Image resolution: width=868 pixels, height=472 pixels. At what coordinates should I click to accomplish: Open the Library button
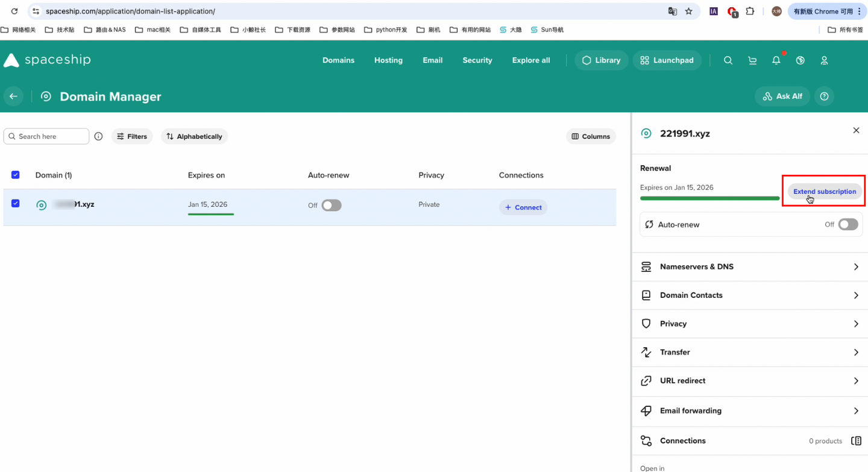601,60
